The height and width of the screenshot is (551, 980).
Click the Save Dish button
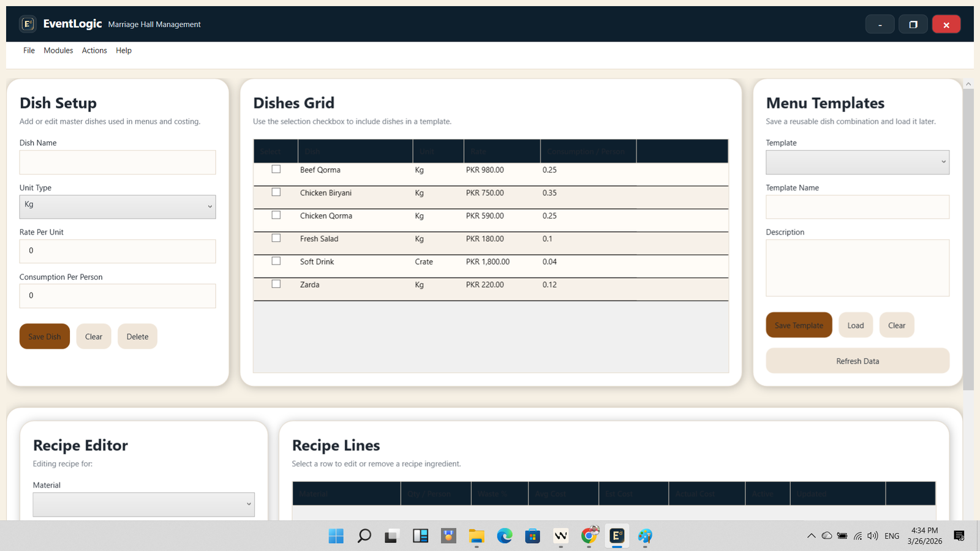pyautogui.click(x=44, y=336)
